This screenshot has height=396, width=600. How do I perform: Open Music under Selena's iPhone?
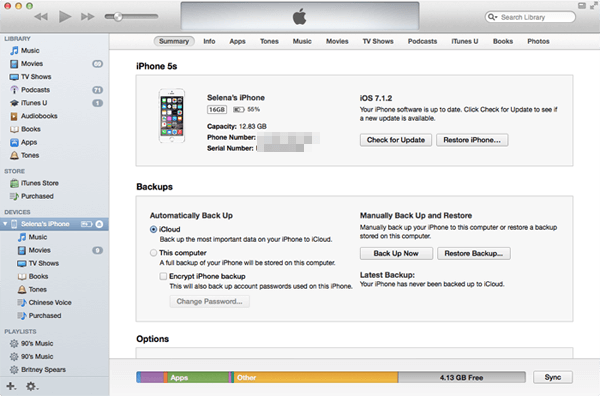click(32, 237)
